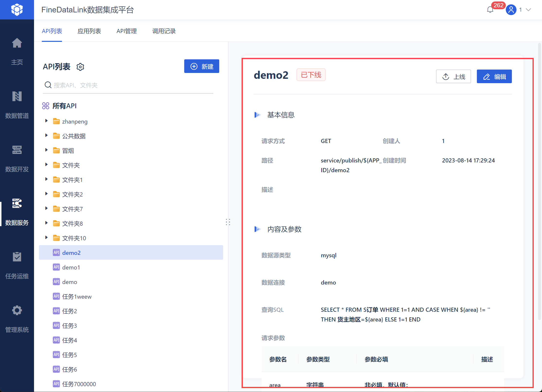Image resolution: width=542 pixels, height=392 pixels.
Task: Click the 冒烟 folder icon
Action: pos(56,150)
